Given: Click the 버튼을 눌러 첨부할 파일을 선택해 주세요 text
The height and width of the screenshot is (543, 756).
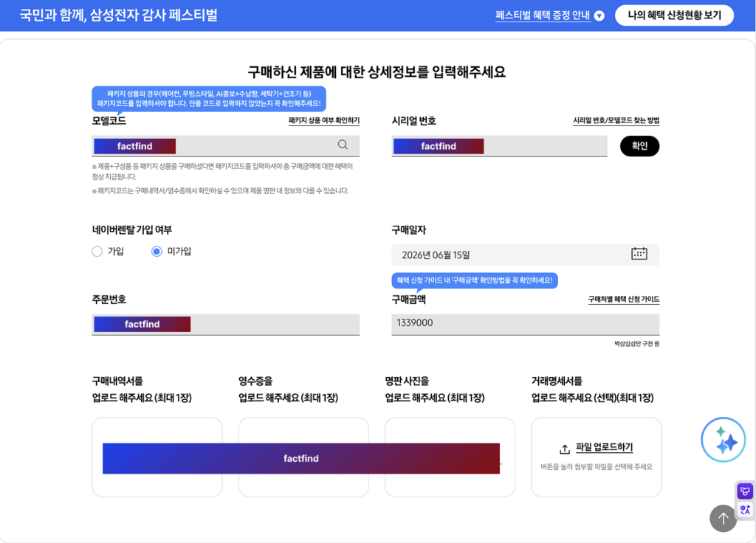Looking at the screenshot, I should [x=597, y=466].
